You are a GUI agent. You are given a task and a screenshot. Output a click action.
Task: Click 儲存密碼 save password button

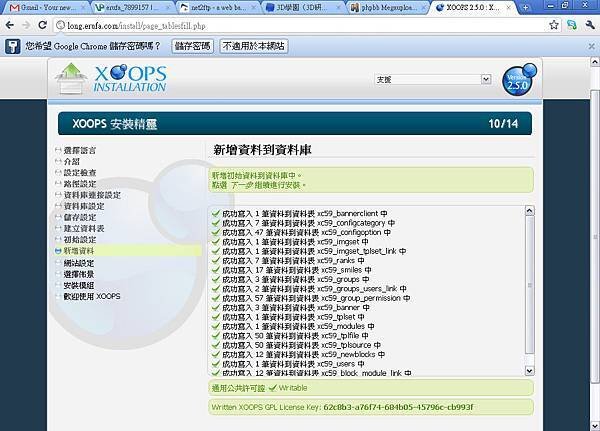[192, 46]
